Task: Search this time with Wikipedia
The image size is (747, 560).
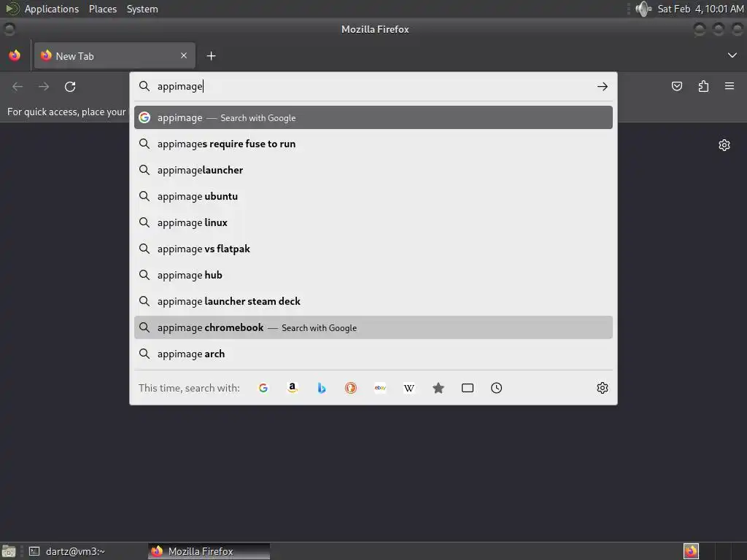Action: [409, 388]
